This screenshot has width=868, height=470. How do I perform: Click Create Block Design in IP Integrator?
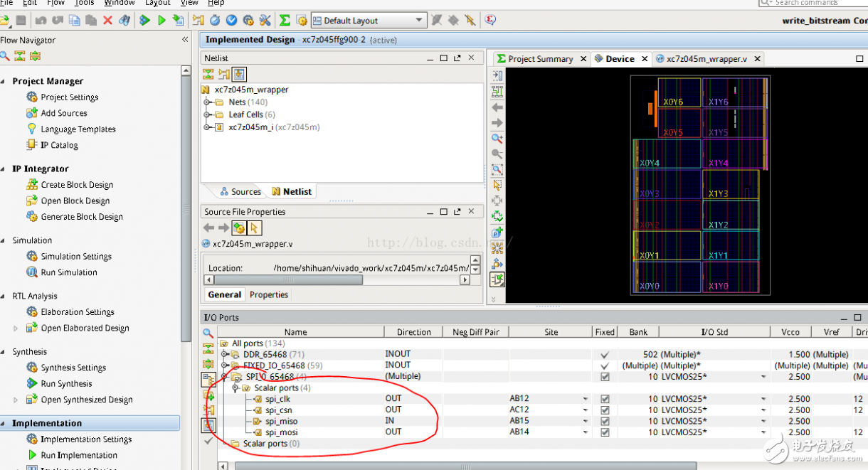coord(77,185)
